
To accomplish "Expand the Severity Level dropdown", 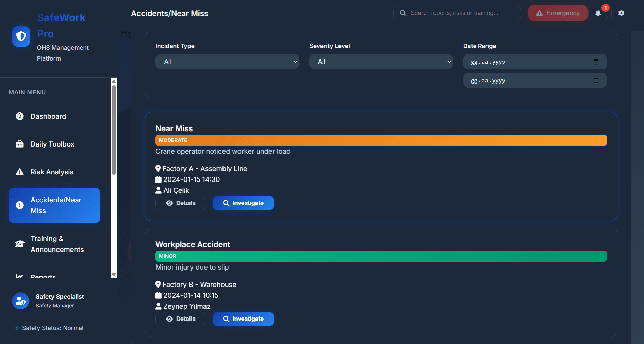I will tap(381, 62).
